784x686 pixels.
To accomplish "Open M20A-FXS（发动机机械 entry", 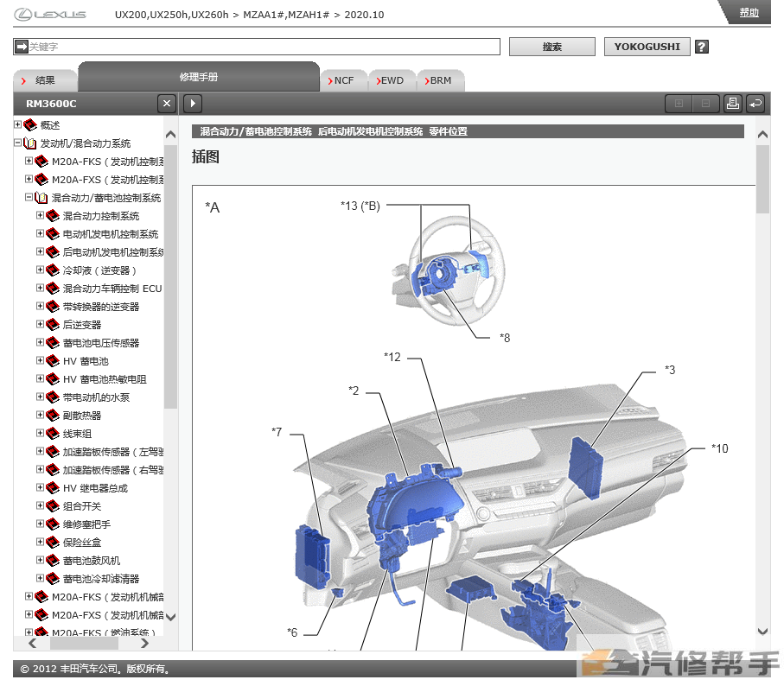I will (107, 614).
